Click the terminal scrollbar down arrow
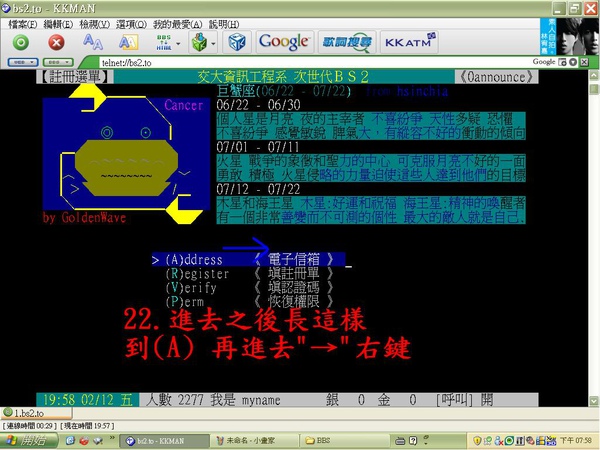 (x=593, y=401)
